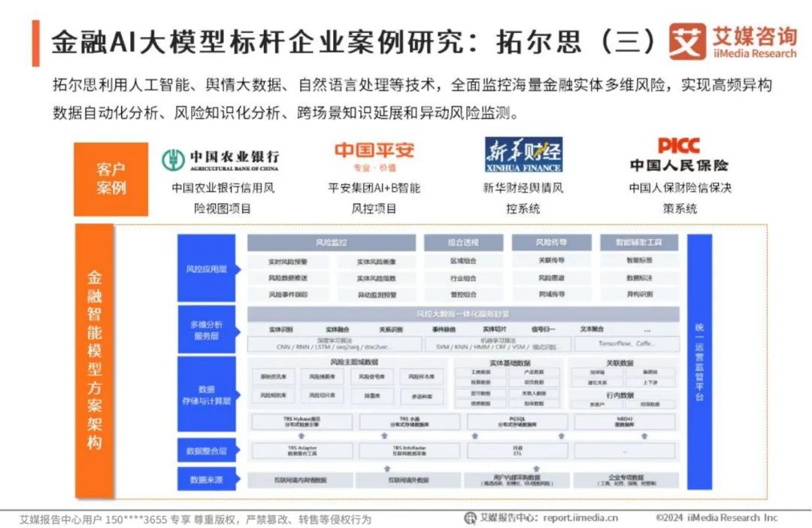The width and height of the screenshot is (812, 528).
Task: Click the 关系识别 label
Action: coord(391,329)
